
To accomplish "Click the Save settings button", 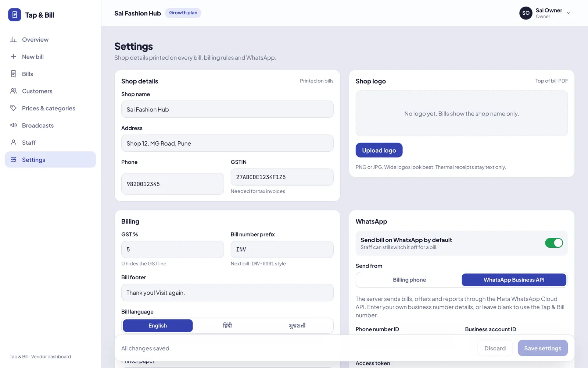I will point(542,348).
